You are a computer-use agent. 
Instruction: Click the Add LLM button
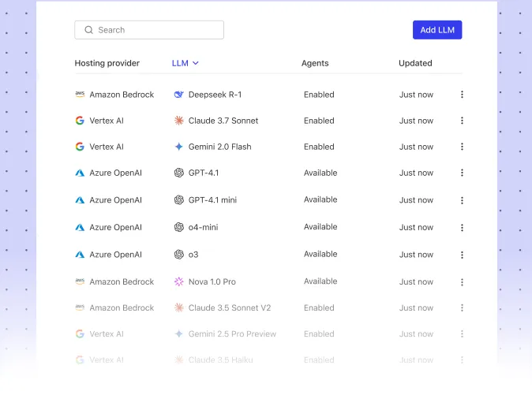[x=437, y=30]
